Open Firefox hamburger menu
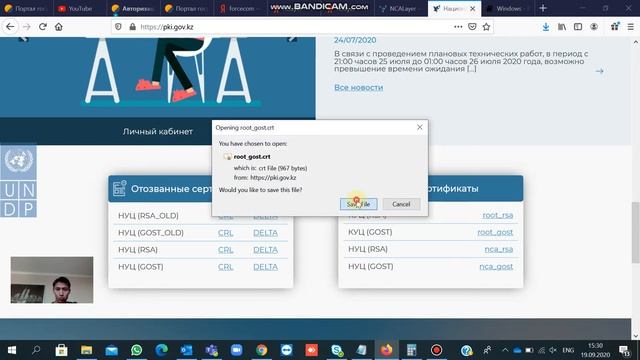Viewport: 640px width, 360px height. pyautogui.click(x=631, y=27)
